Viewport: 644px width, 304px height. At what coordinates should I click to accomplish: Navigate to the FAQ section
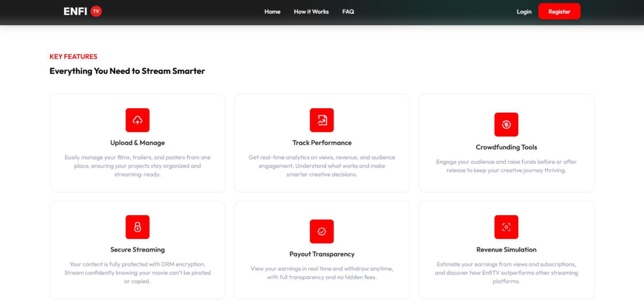click(x=348, y=12)
